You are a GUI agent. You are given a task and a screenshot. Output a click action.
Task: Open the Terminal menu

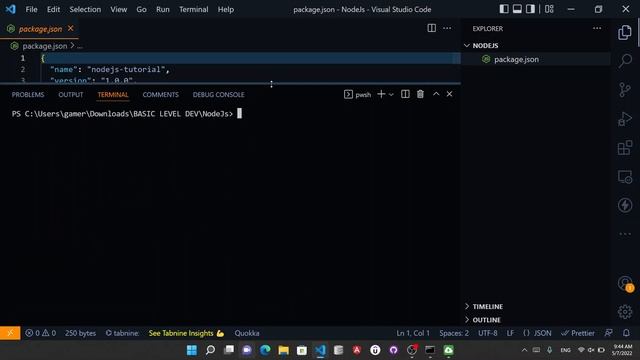tap(193, 9)
